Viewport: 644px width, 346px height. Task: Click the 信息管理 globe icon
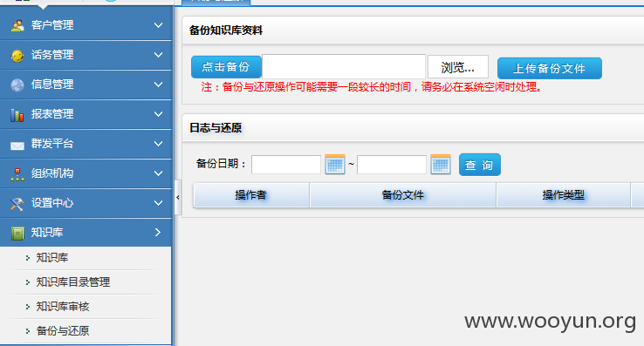[x=17, y=85]
